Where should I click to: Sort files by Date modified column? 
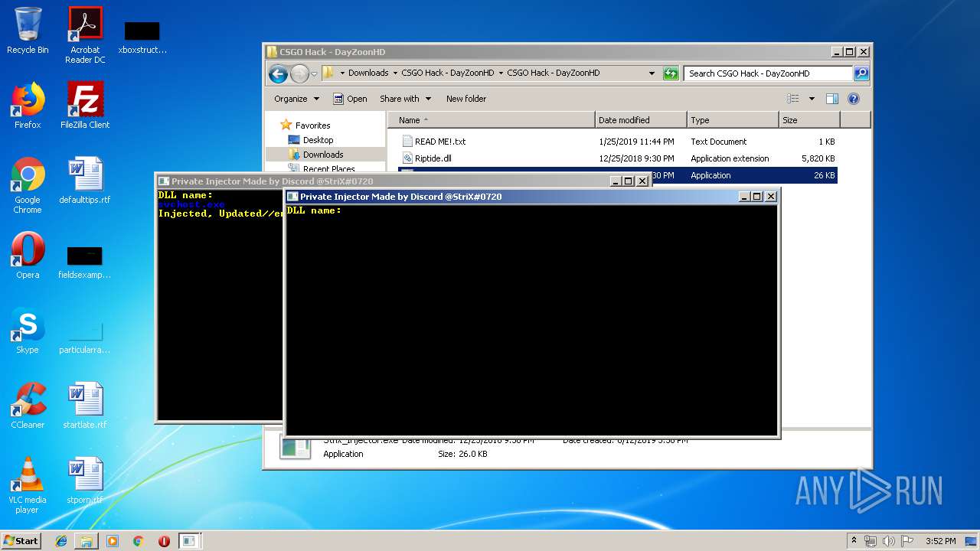[641, 120]
